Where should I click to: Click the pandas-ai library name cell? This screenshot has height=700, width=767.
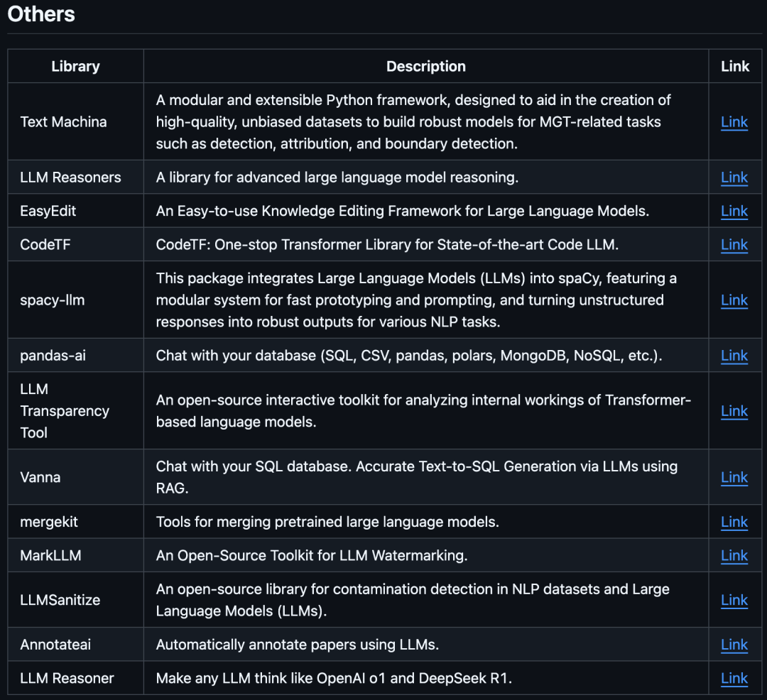pos(53,356)
